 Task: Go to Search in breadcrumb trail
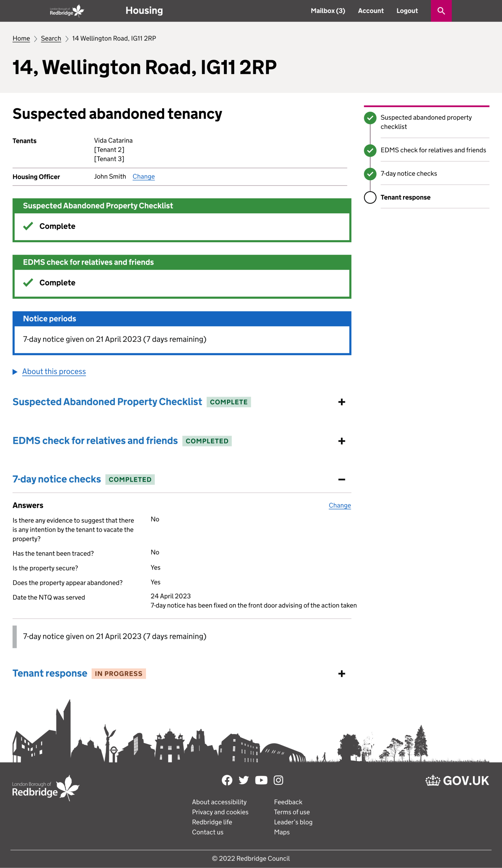(x=51, y=38)
